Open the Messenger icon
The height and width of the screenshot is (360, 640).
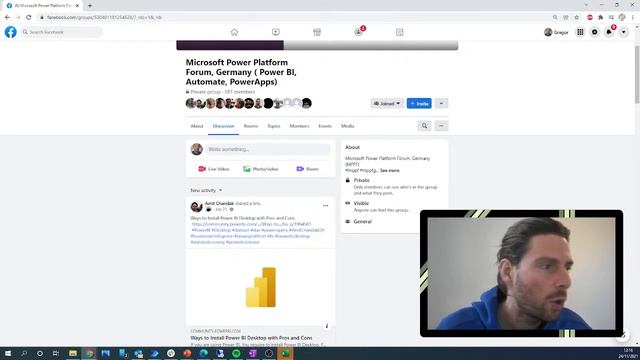pyautogui.click(x=595, y=32)
